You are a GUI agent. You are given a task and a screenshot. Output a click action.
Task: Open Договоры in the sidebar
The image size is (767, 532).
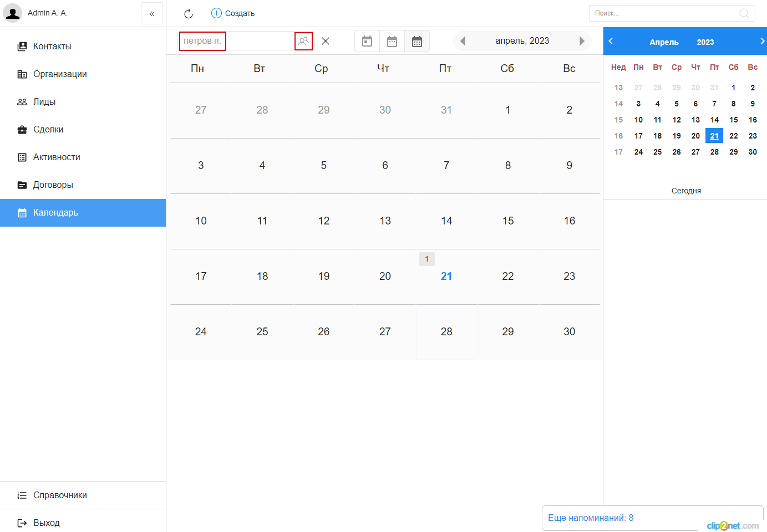(x=83, y=185)
